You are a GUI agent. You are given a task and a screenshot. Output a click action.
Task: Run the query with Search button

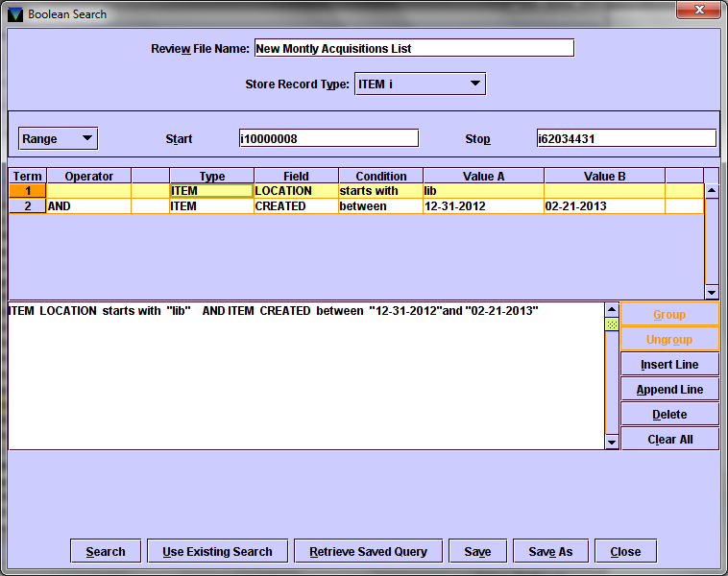(x=106, y=551)
